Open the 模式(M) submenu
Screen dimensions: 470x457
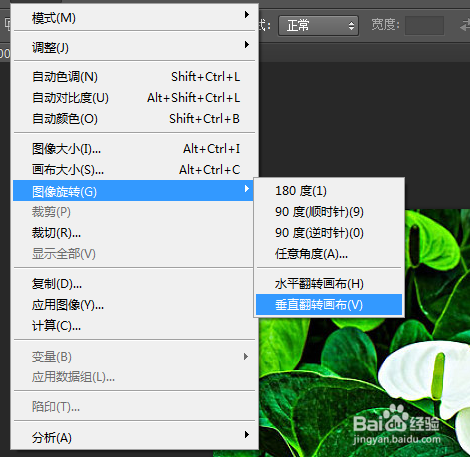tap(134, 18)
